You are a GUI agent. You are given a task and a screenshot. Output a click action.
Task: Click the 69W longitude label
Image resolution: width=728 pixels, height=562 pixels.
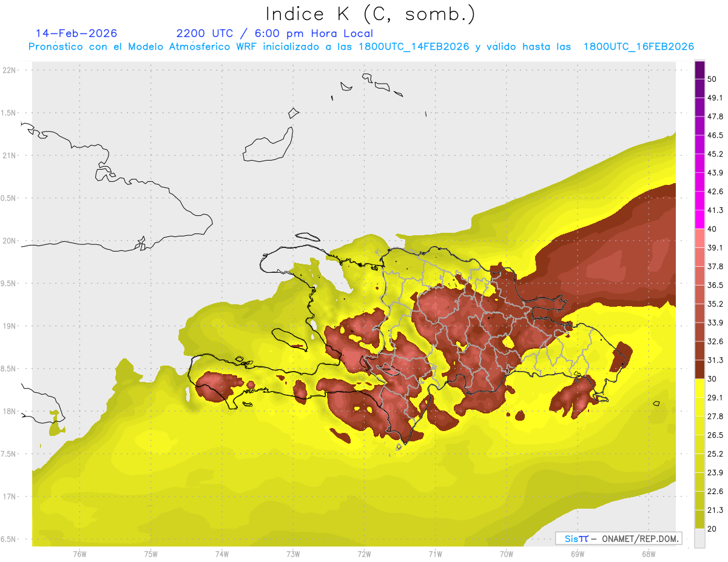click(577, 554)
